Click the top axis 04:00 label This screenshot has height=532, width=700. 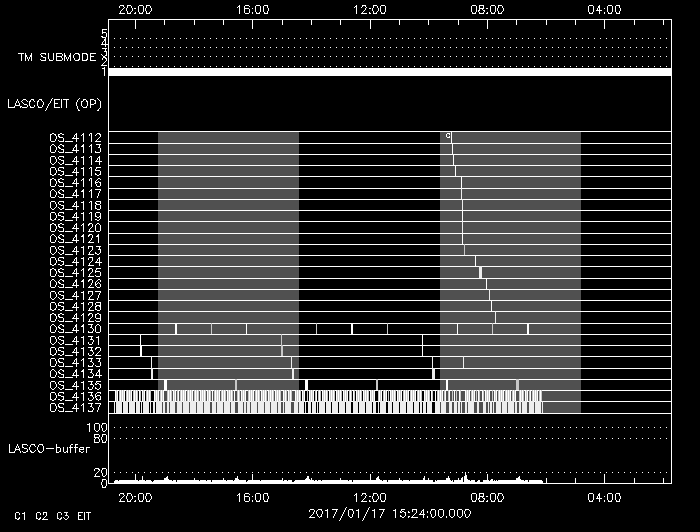tap(604, 10)
